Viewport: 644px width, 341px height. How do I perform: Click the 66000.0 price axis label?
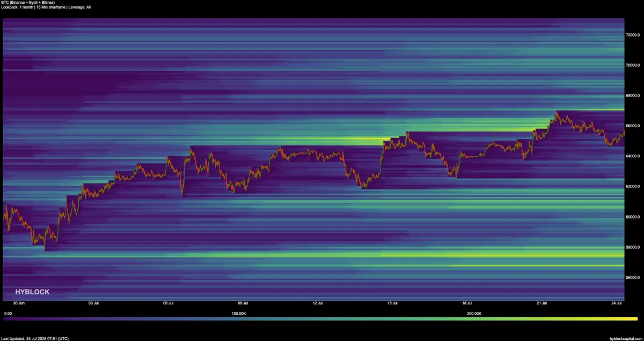pyautogui.click(x=632, y=126)
